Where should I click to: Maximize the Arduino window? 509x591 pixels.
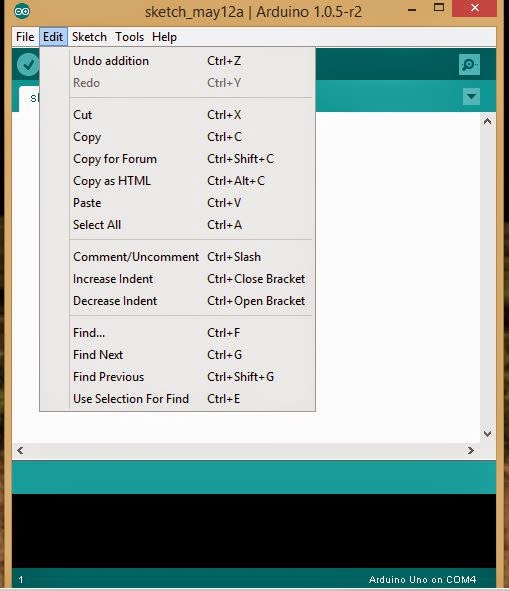(x=438, y=8)
